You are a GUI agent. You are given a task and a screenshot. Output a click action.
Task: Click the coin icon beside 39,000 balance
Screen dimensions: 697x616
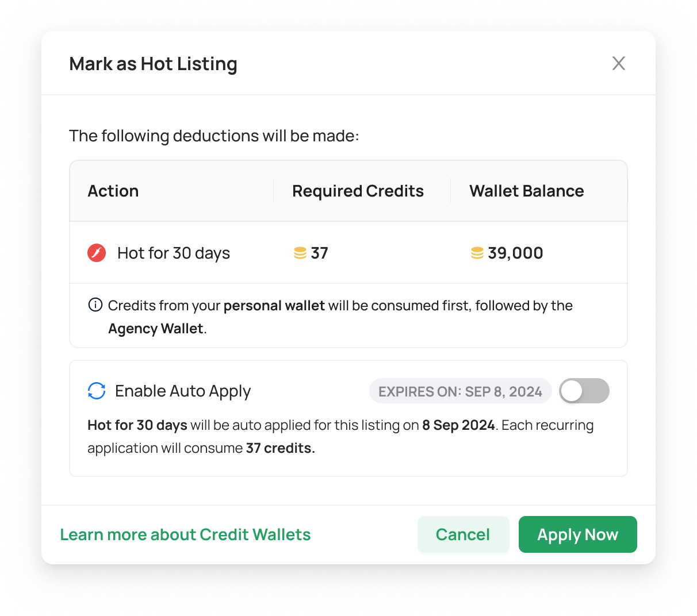477,253
